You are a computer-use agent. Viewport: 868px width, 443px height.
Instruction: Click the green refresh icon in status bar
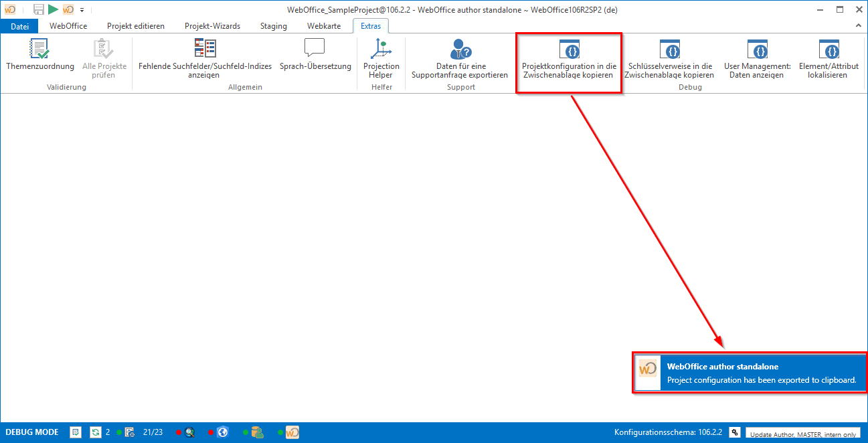(96, 432)
